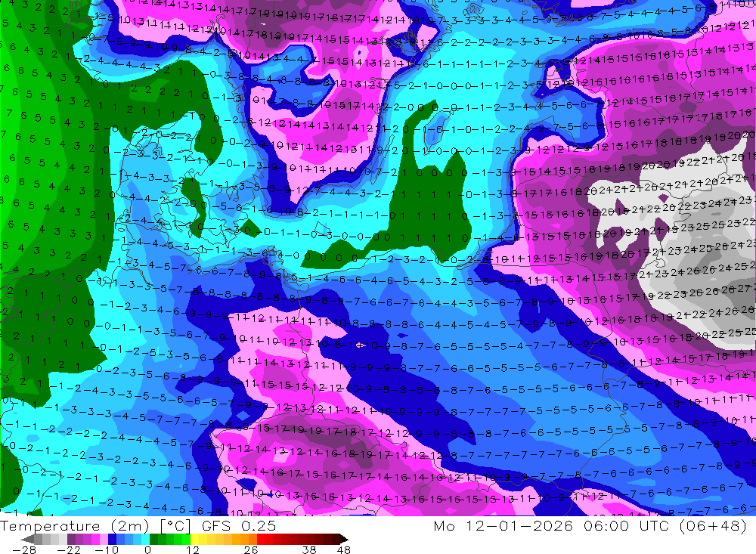Click the '0' legend scale value
The image size is (756, 554).
pos(147,549)
